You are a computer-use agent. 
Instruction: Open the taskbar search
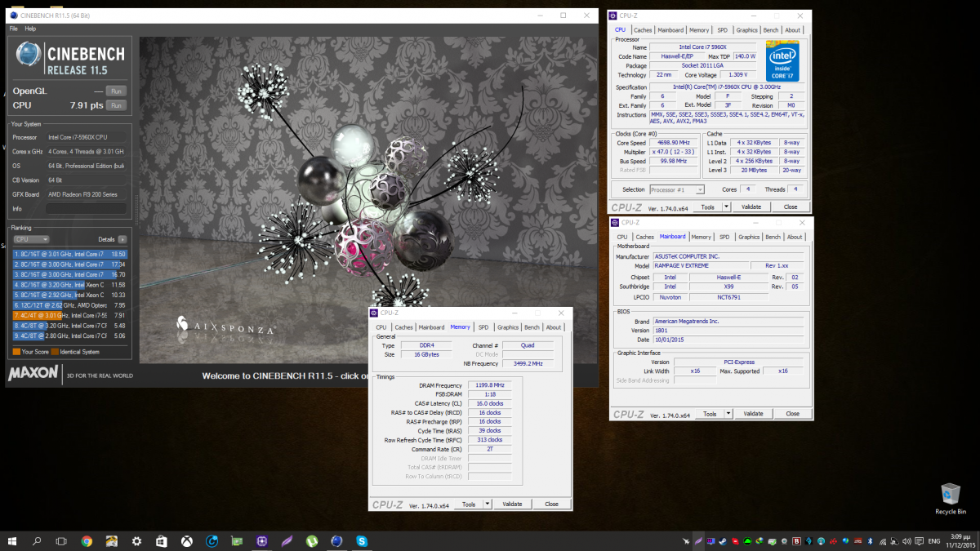(x=37, y=541)
